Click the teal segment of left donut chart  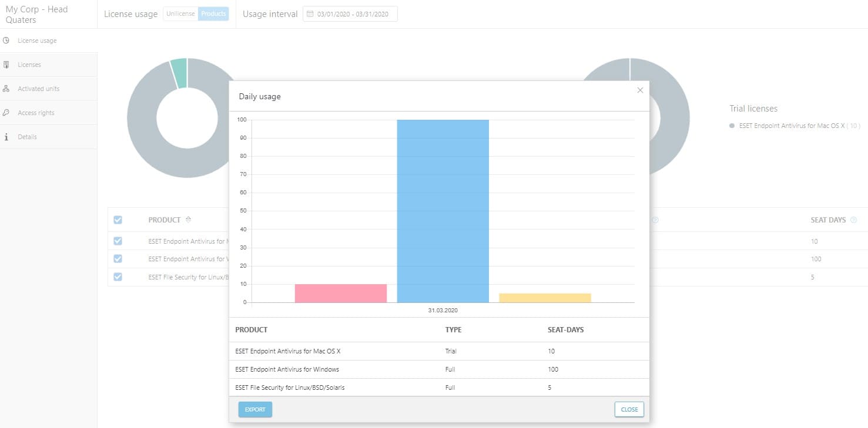tap(179, 73)
